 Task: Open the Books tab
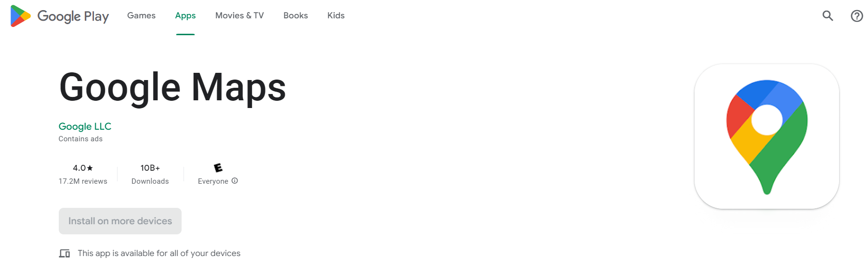click(x=295, y=15)
